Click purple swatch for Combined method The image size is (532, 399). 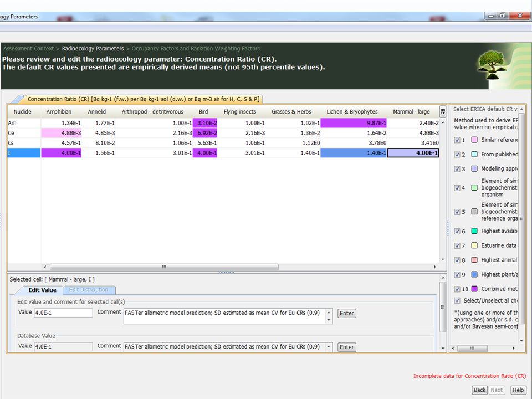click(x=474, y=289)
